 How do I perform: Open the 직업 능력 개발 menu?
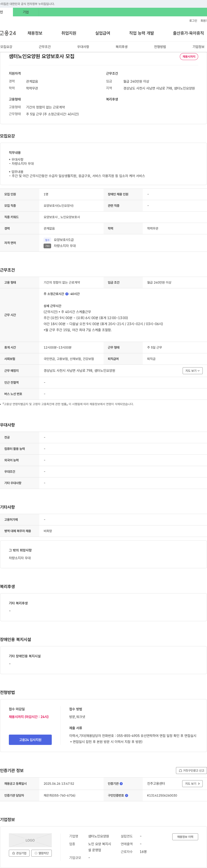point(141,33)
